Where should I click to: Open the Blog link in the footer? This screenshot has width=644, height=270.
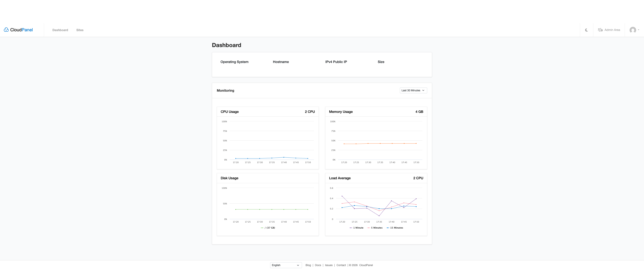308,265
